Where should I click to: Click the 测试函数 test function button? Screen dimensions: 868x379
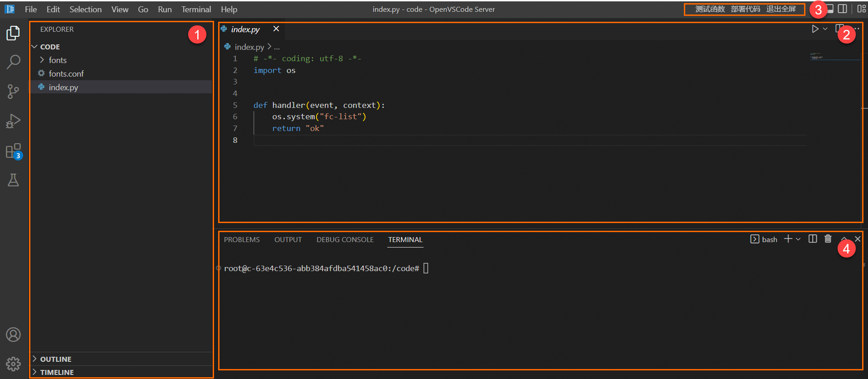[710, 9]
